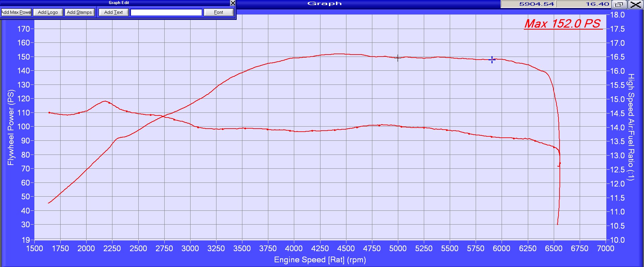Click the 170 power y-axis tick label

pyautogui.click(x=24, y=29)
